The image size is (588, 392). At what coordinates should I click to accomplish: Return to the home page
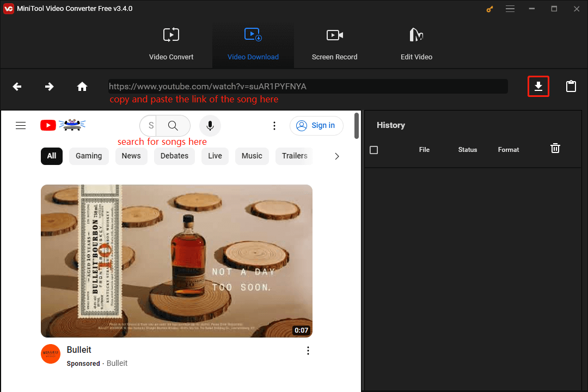(82, 87)
